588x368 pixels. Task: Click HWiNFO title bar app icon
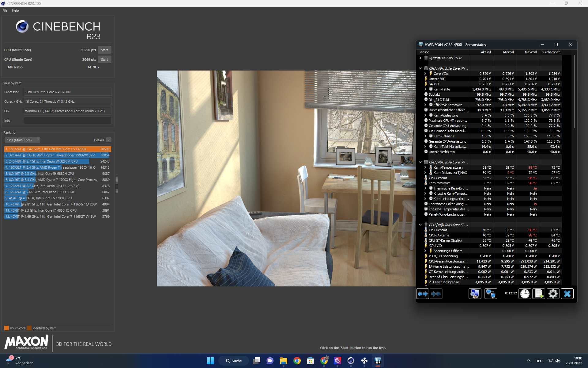pyautogui.click(x=421, y=44)
